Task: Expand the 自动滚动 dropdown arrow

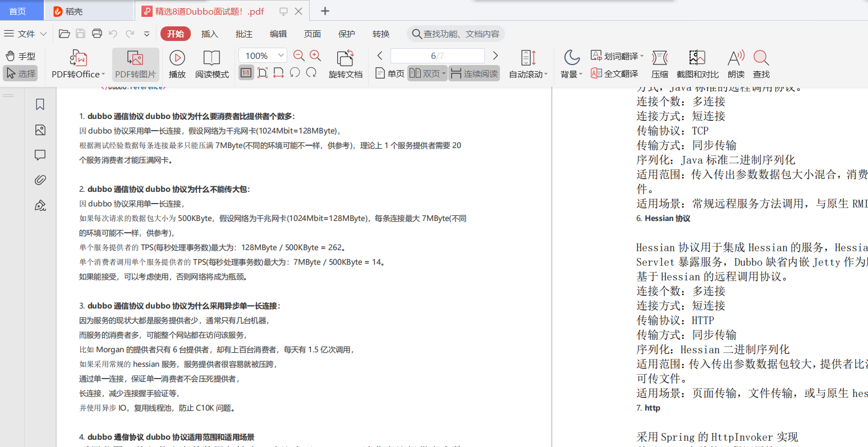Action: 546,74
